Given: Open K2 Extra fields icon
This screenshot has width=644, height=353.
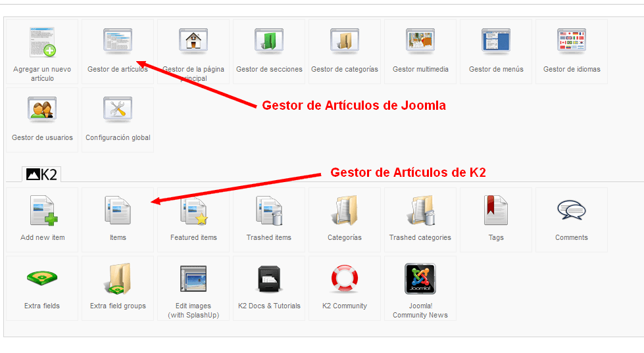Looking at the screenshot, I should 42,278.
